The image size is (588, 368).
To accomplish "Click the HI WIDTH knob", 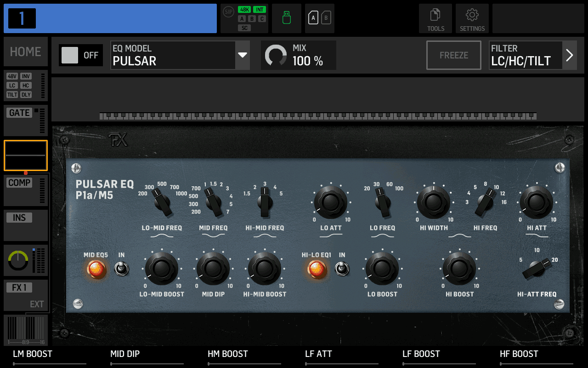I will pos(434,202).
